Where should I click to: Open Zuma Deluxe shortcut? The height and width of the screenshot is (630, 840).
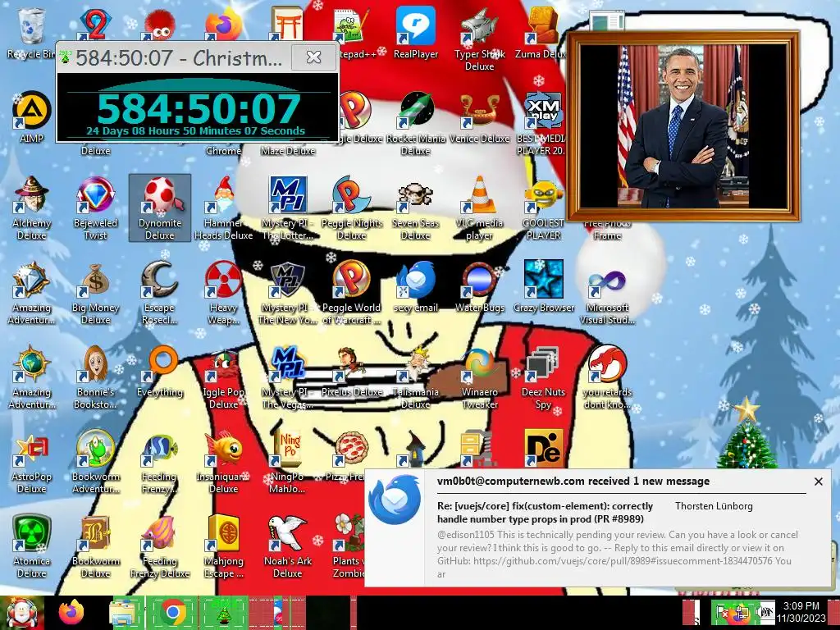coord(541,33)
